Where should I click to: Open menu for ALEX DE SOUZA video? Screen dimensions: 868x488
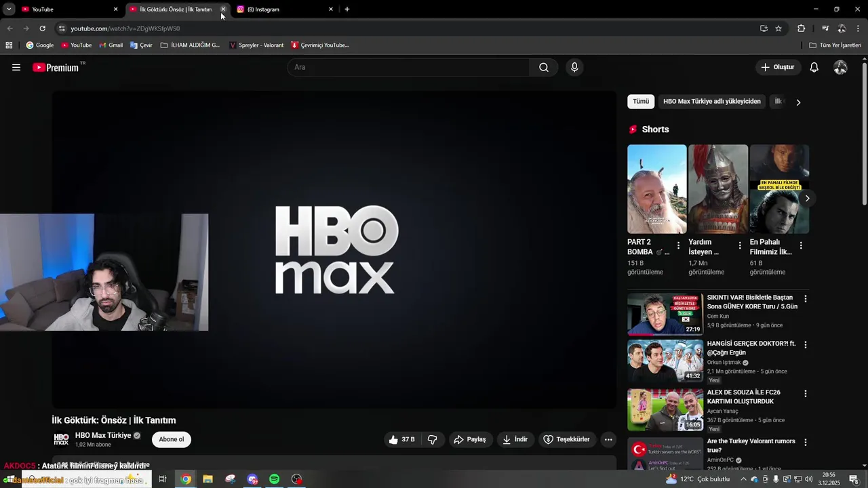click(806, 394)
